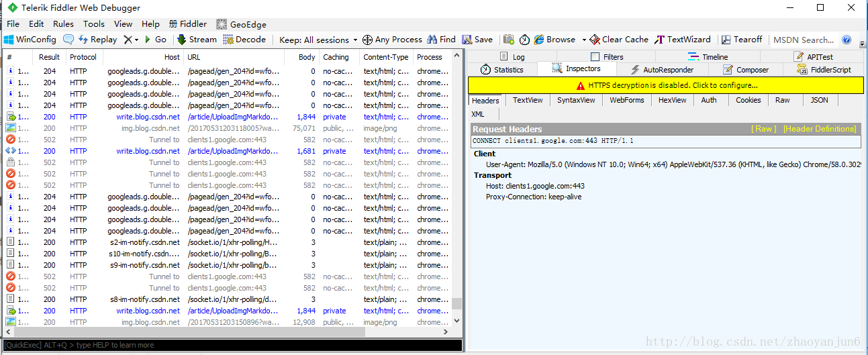This screenshot has width=868, height=355.
Task: Select the s9-im-notify.csdn.net session row
Action: [x=226, y=265]
